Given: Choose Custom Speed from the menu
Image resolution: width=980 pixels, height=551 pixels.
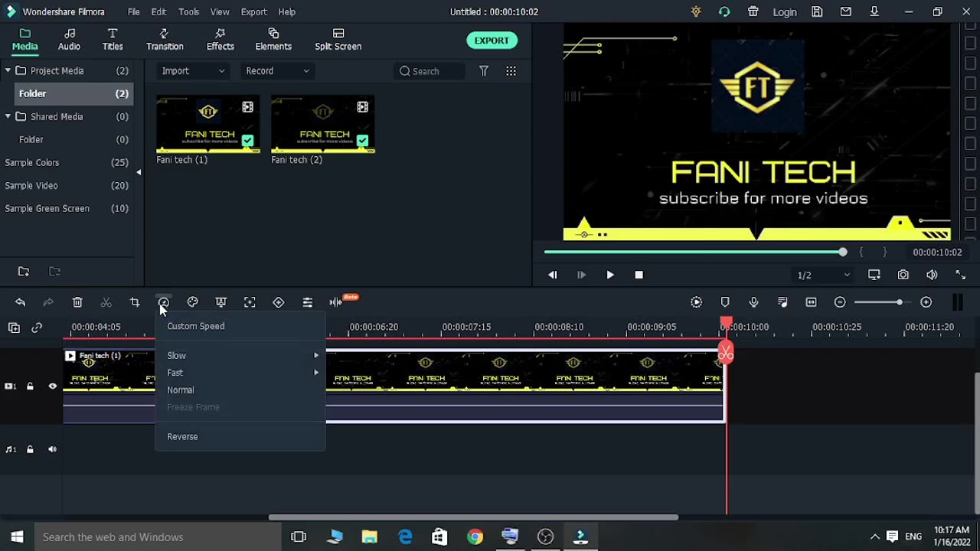Looking at the screenshot, I should coord(196,326).
